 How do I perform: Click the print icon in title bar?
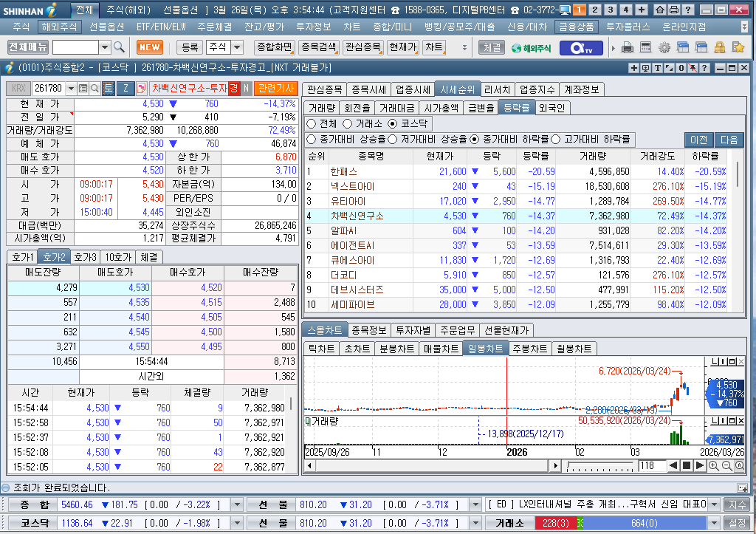tap(673, 10)
